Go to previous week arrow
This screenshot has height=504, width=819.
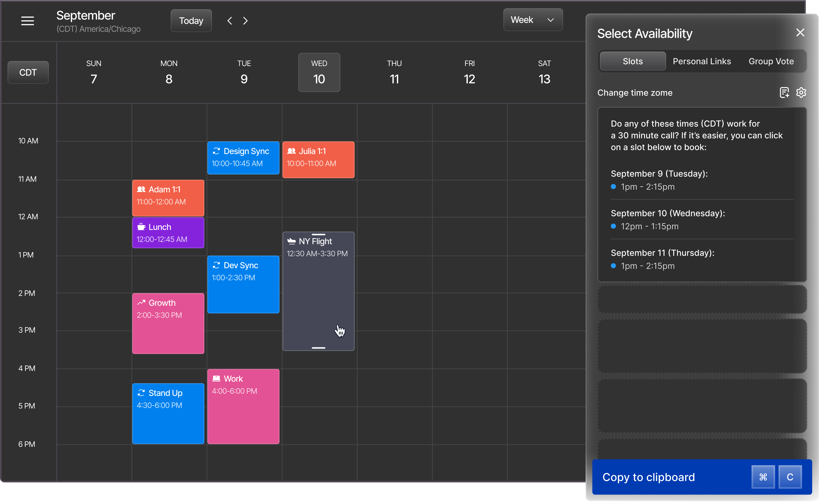coord(230,21)
